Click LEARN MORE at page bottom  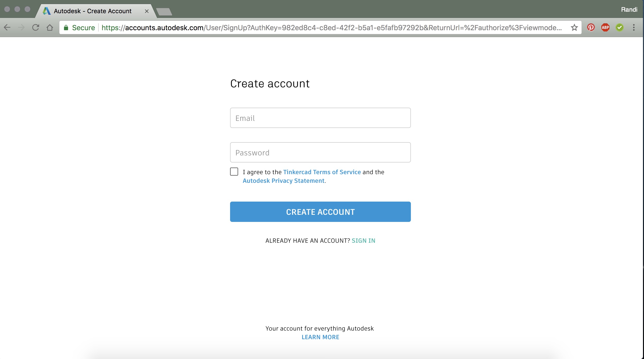point(320,337)
